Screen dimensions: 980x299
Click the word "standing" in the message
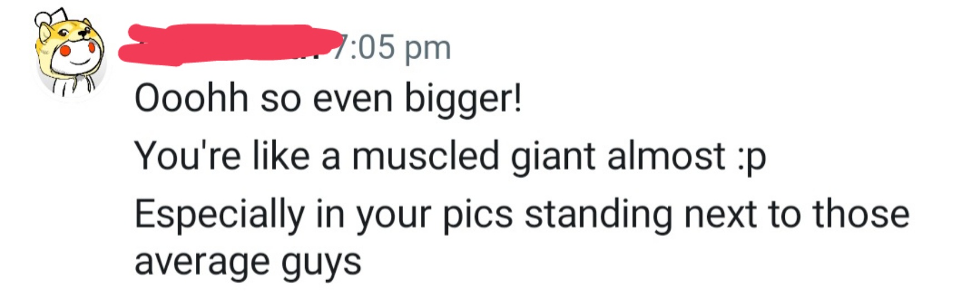point(598,215)
